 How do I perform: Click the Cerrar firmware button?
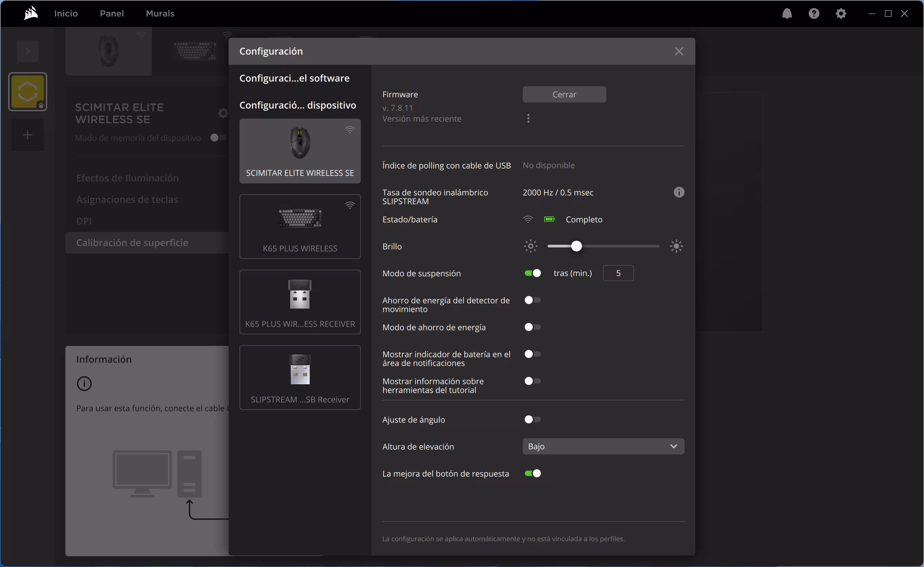tap(564, 94)
